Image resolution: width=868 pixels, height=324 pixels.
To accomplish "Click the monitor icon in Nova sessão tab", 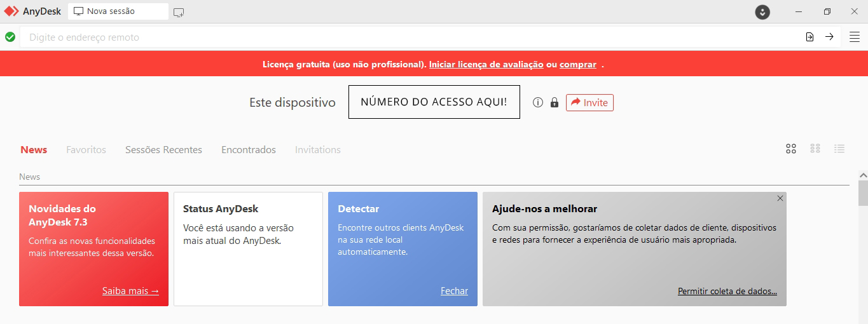I will coord(79,11).
